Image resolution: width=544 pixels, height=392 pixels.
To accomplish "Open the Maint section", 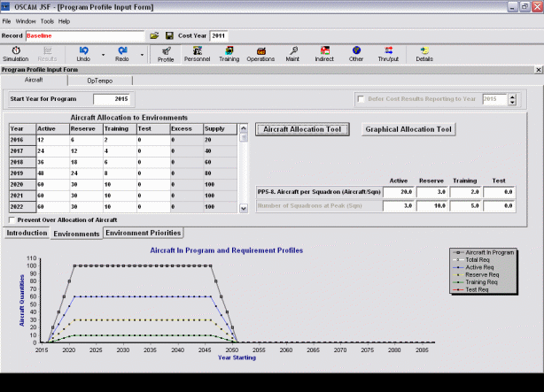I will [x=292, y=54].
